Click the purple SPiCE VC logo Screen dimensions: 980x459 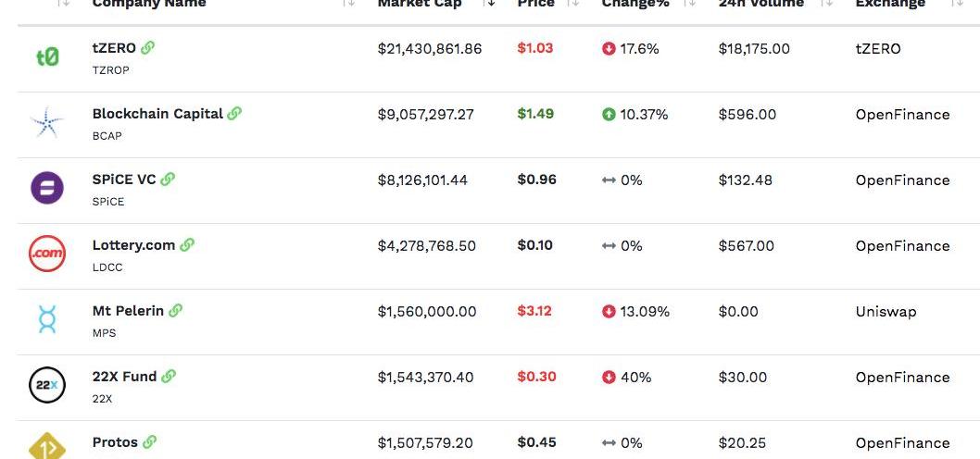pyautogui.click(x=47, y=188)
